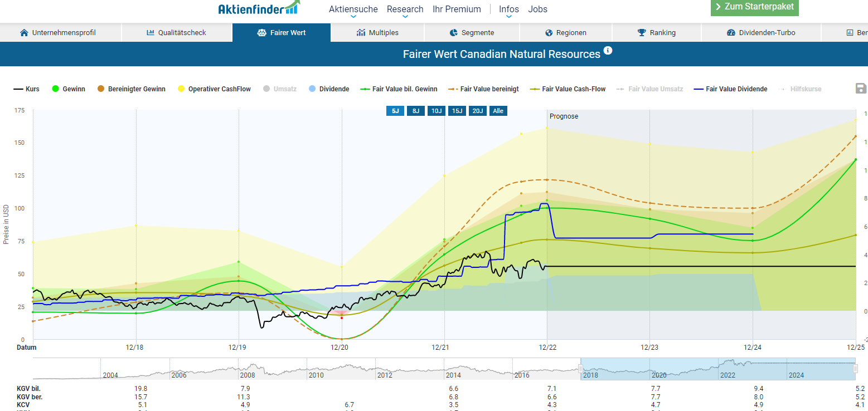Image resolution: width=868 pixels, height=411 pixels.
Task: Set chart range to 8J
Action: pos(416,111)
